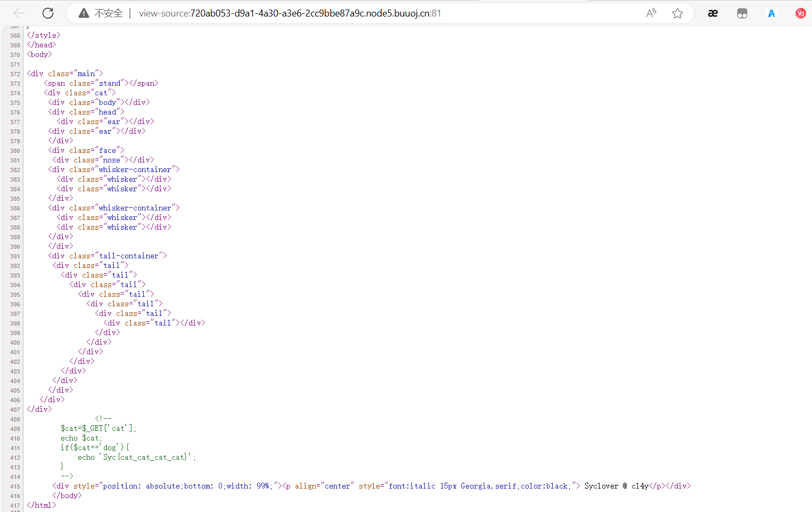Reload the page with refresh icon
Viewport: 812px width, 512px height.
coord(48,13)
